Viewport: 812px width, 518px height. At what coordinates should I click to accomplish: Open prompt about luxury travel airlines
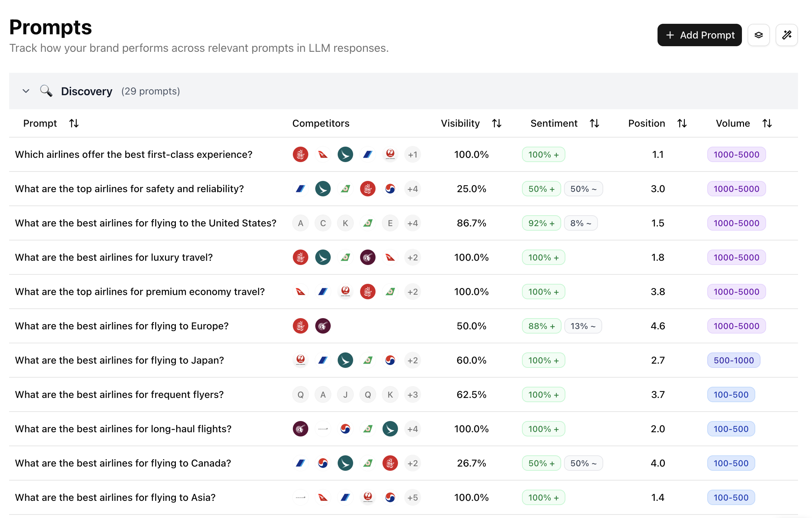coord(114,257)
